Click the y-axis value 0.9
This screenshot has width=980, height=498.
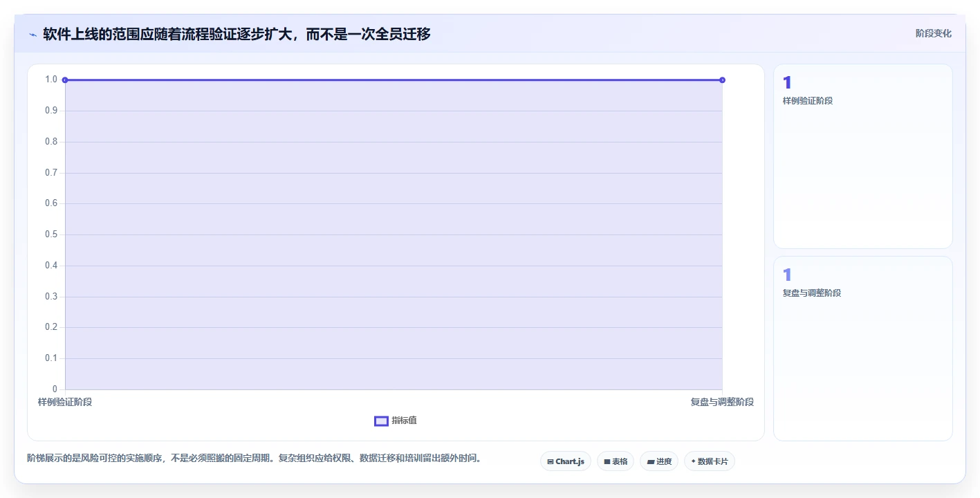click(51, 111)
